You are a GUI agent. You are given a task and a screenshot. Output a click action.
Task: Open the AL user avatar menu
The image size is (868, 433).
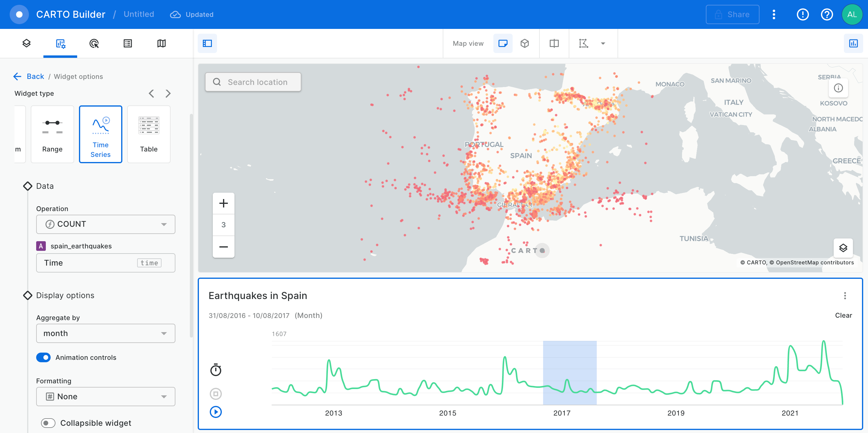[x=851, y=14]
